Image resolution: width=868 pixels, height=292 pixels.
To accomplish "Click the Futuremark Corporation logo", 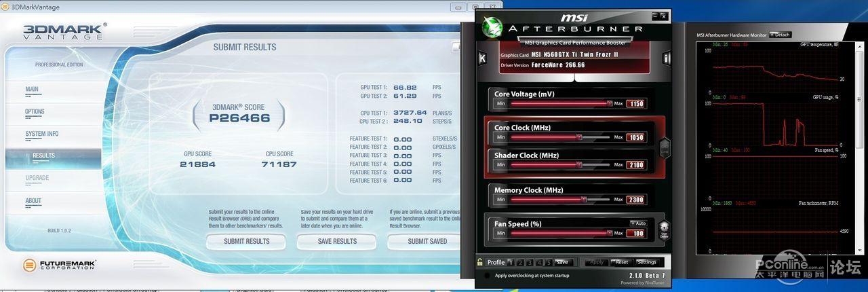I will pyautogui.click(x=60, y=266).
